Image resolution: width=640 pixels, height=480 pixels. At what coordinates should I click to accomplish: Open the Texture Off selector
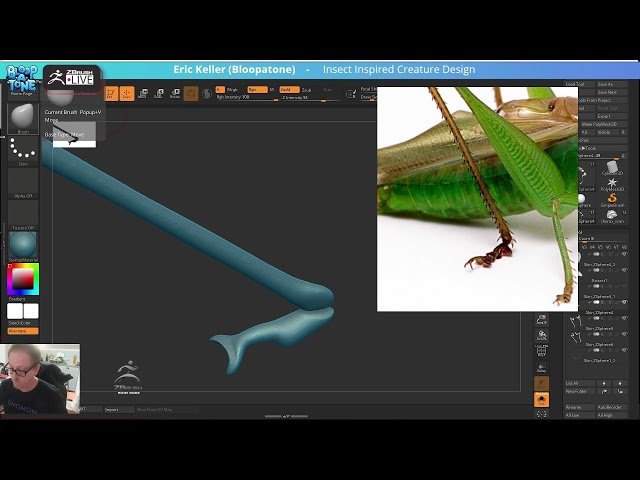tap(23, 215)
